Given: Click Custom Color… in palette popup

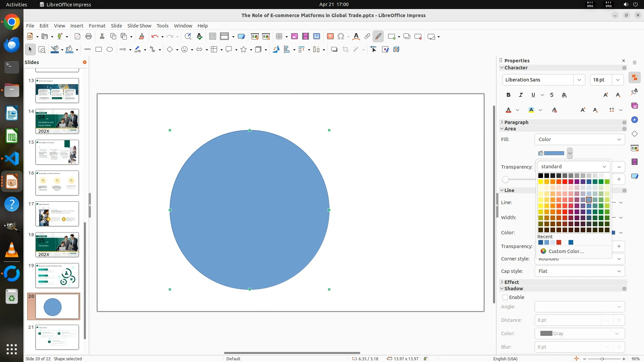Looking at the screenshot, I should (x=566, y=251).
